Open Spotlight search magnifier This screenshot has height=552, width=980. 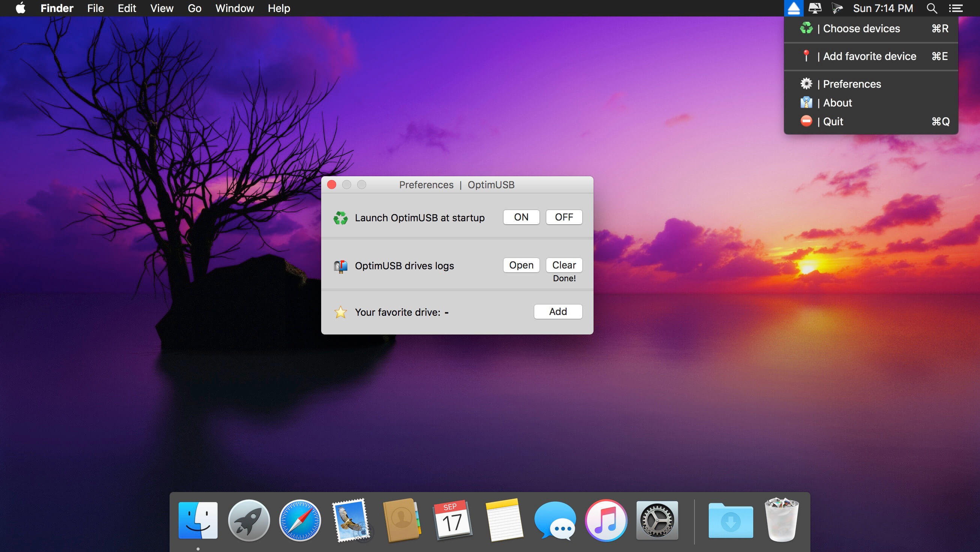coord(932,8)
